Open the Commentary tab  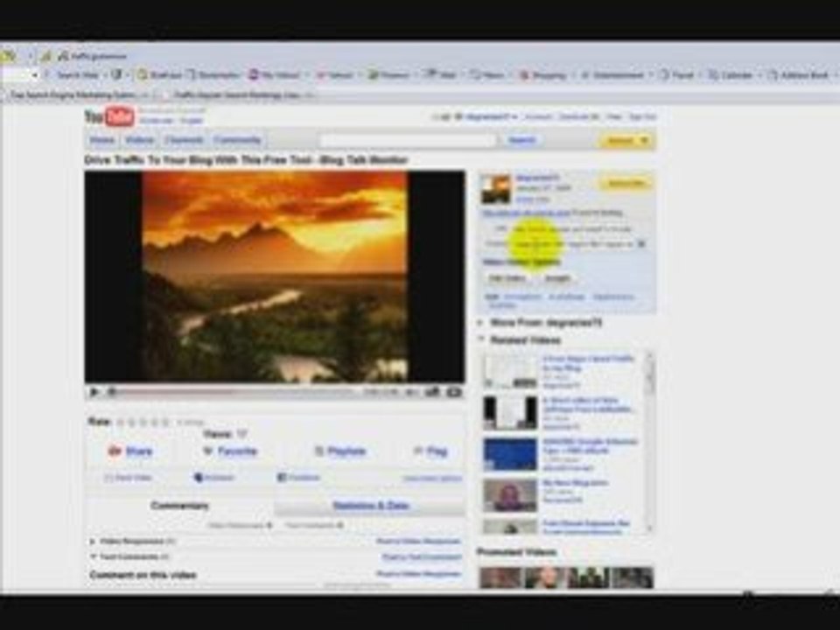[179, 505]
